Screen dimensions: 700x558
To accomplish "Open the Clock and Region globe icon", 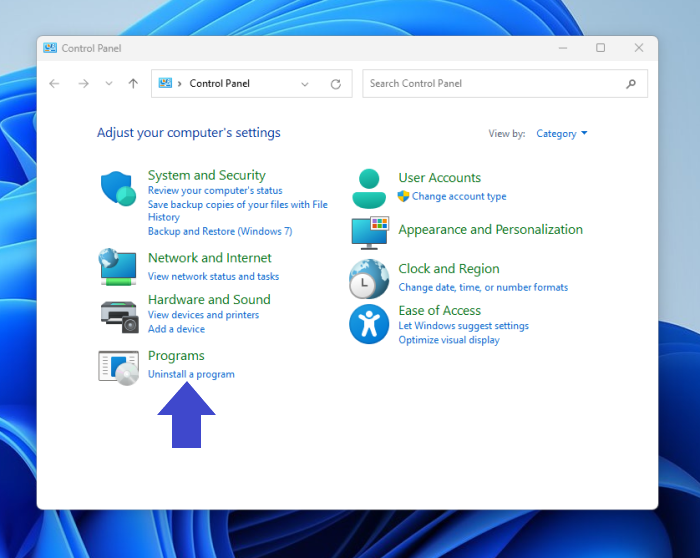I will coord(369,279).
